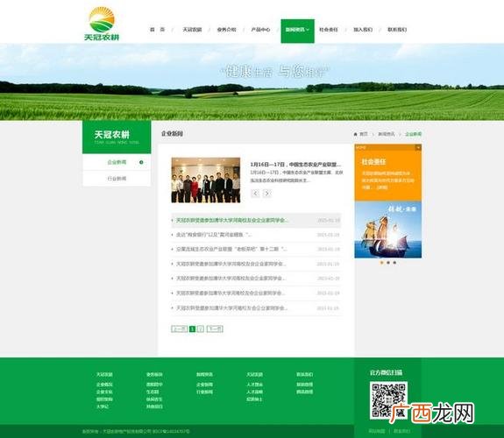This screenshot has height=438, width=504.
Task: Open footer link 人才理念
Action: 254,385
